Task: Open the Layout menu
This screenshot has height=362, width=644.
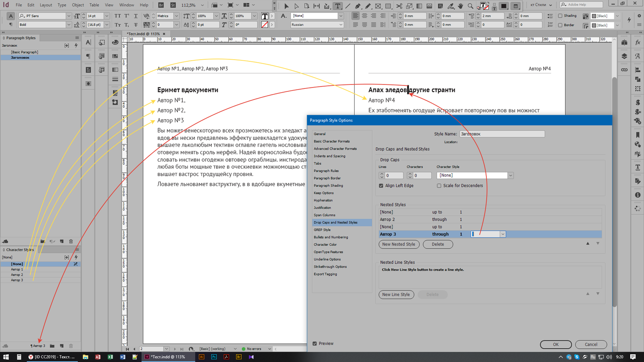Action: (46, 5)
